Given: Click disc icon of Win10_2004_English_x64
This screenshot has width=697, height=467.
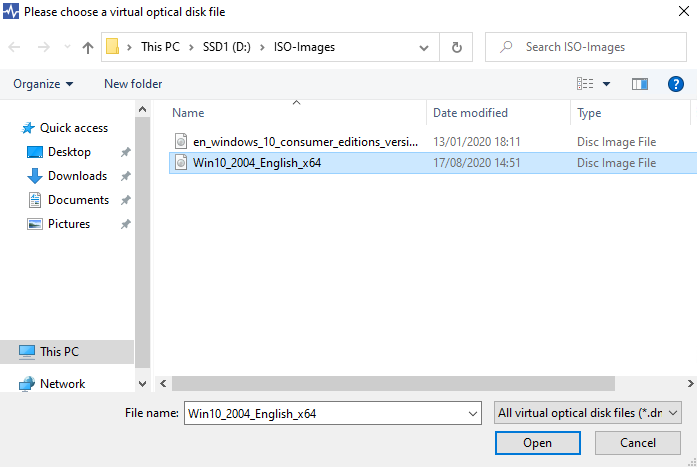Looking at the screenshot, I should coord(181,163).
